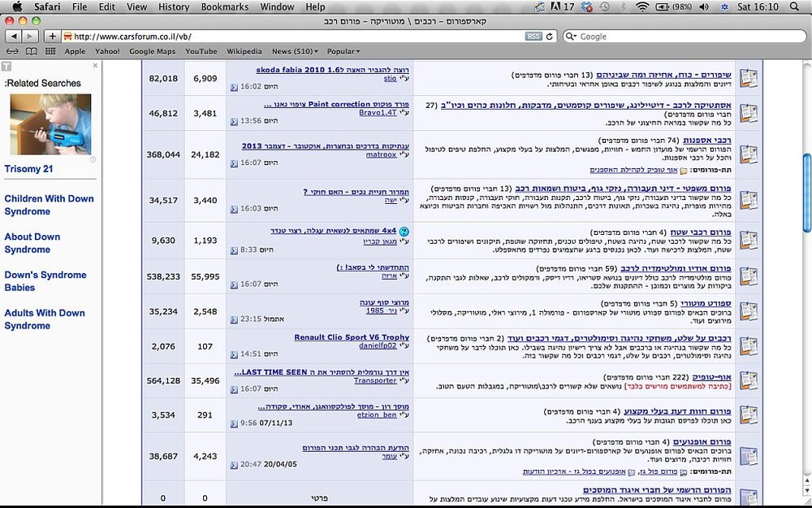View profile of user danielfp02

(x=378, y=345)
